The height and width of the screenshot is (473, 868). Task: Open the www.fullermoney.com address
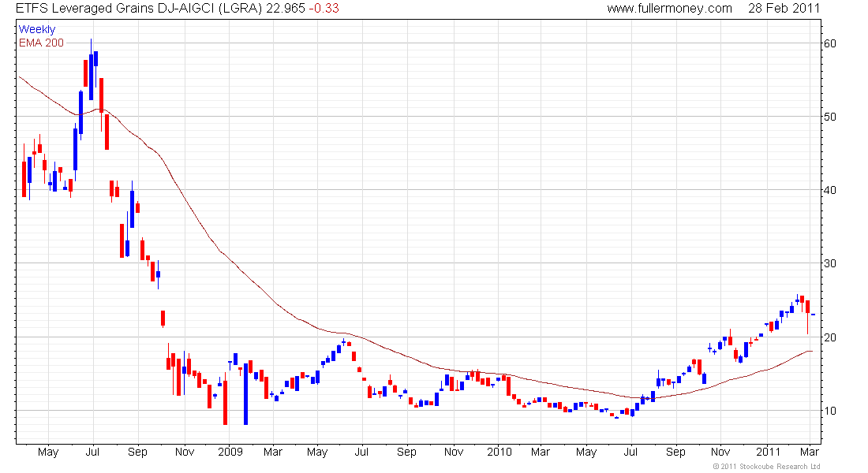(x=669, y=9)
